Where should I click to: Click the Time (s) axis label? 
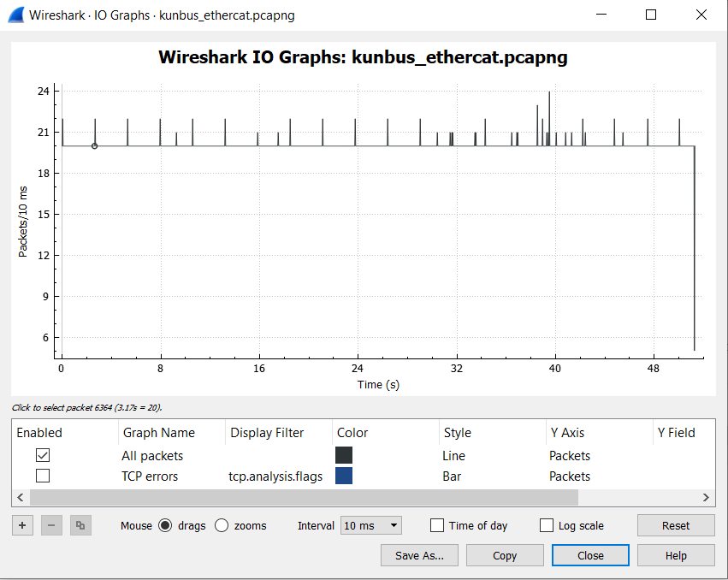378,384
